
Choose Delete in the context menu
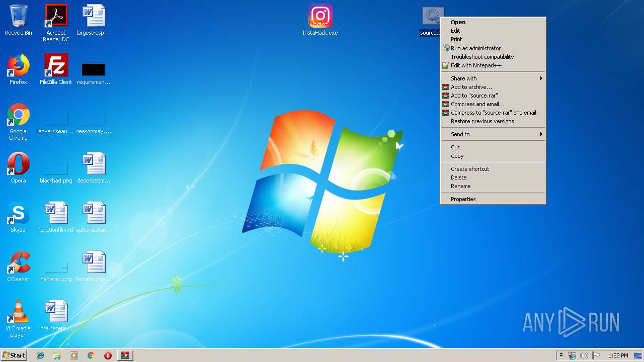(x=493, y=177)
